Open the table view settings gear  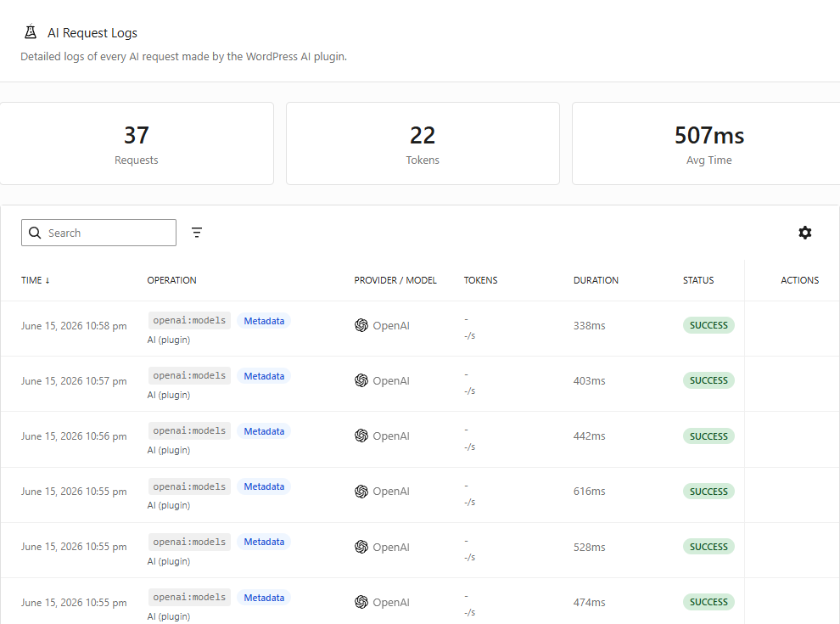click(x=804, y=233)
